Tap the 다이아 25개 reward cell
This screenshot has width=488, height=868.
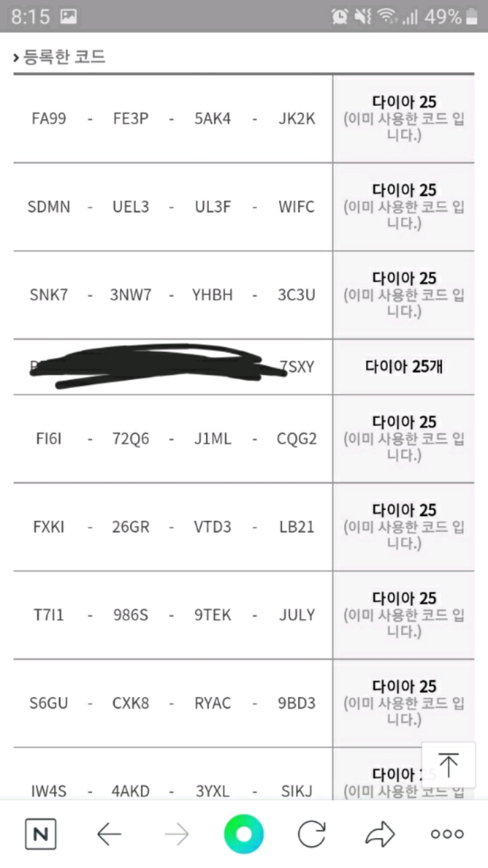click(403, 367)
